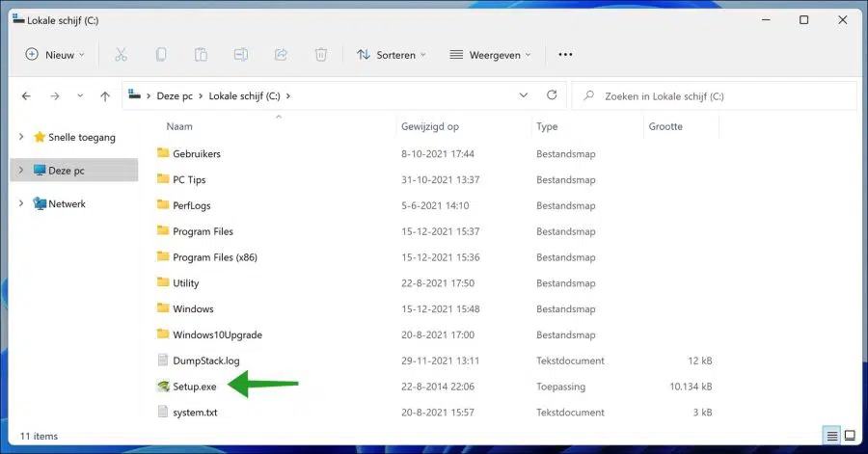Screen dimensions: 868x454
Task: Click the Delete trash bin icon
Action: (321, 54)
